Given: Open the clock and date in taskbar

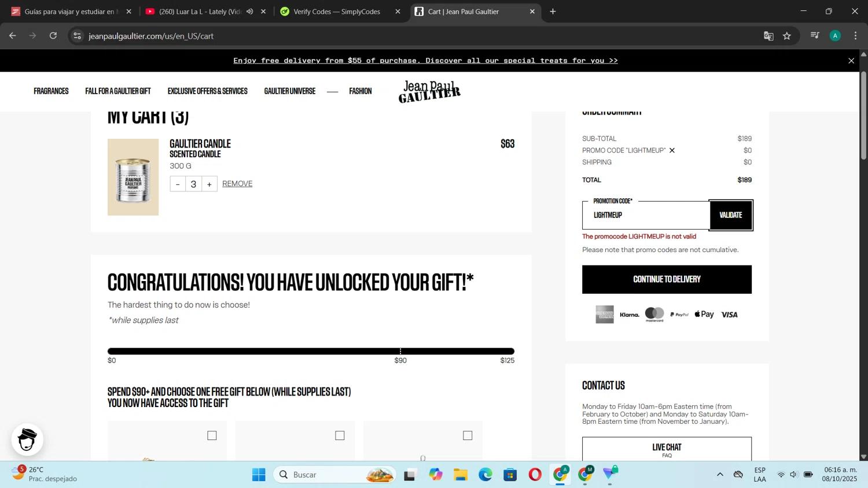Looking at the screenshot, I should (x=840, y=474).
